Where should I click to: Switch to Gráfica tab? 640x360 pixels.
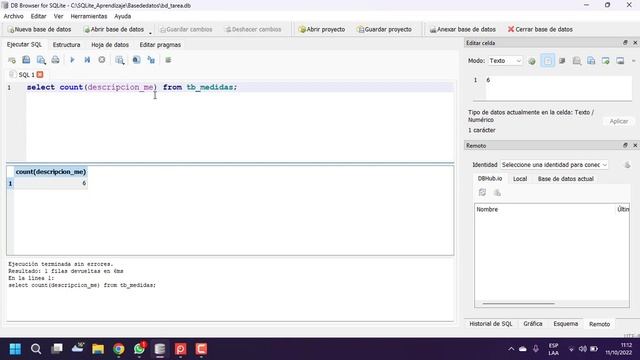533,324
